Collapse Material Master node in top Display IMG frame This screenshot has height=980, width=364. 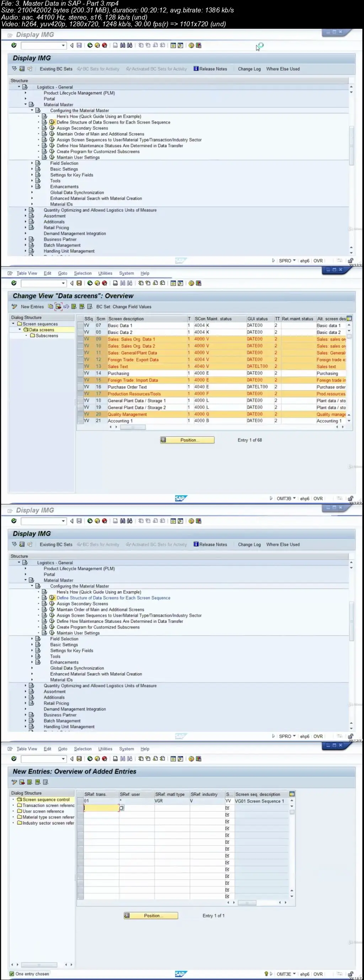pyautogui.click(x=26, y=104)
